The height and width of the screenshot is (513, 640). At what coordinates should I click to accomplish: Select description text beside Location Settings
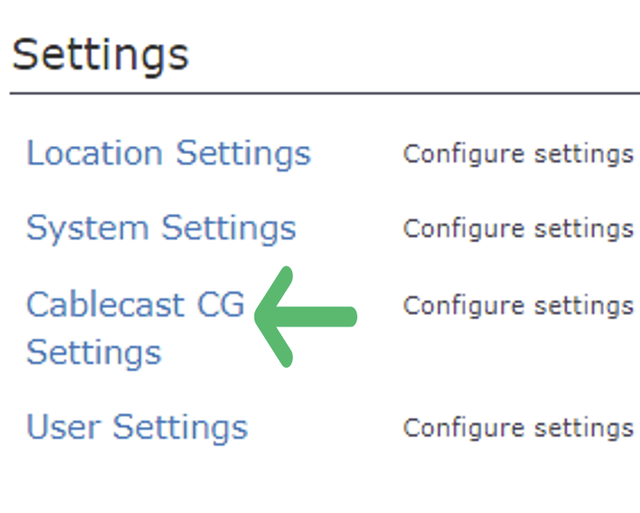517,155
